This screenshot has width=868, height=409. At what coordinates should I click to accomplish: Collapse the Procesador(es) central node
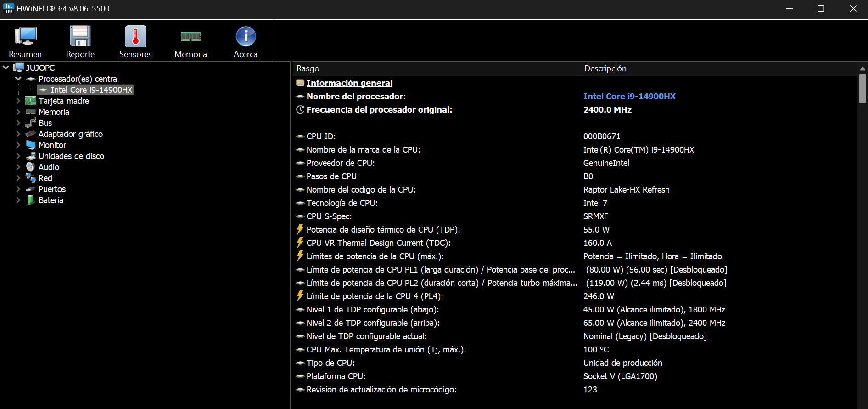tap(18, 79)
